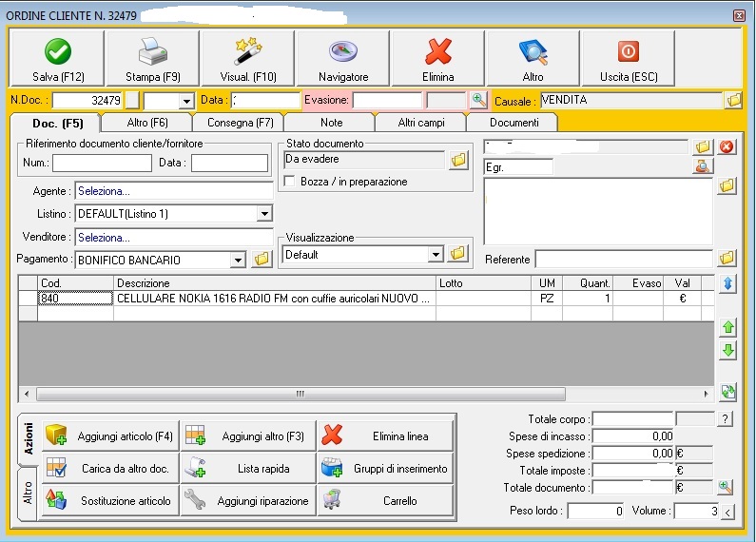756x542 pixels.
Task: Click Elimina linea button
Action: coord(386,436)
